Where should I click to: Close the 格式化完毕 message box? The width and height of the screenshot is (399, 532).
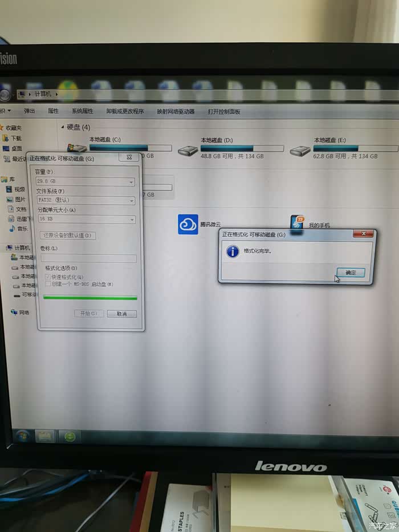click(363, 233)
